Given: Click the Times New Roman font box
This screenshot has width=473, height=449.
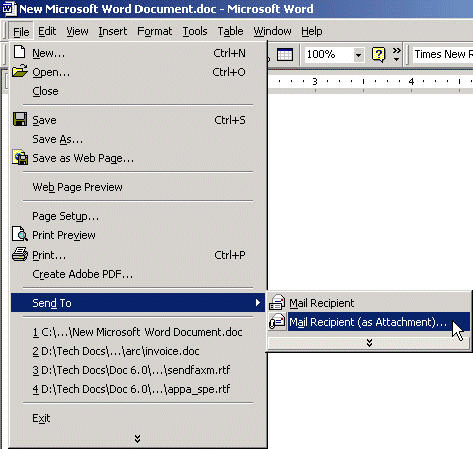Looking at the screenshot, I should pyautogui.click(x=443, y=54).
